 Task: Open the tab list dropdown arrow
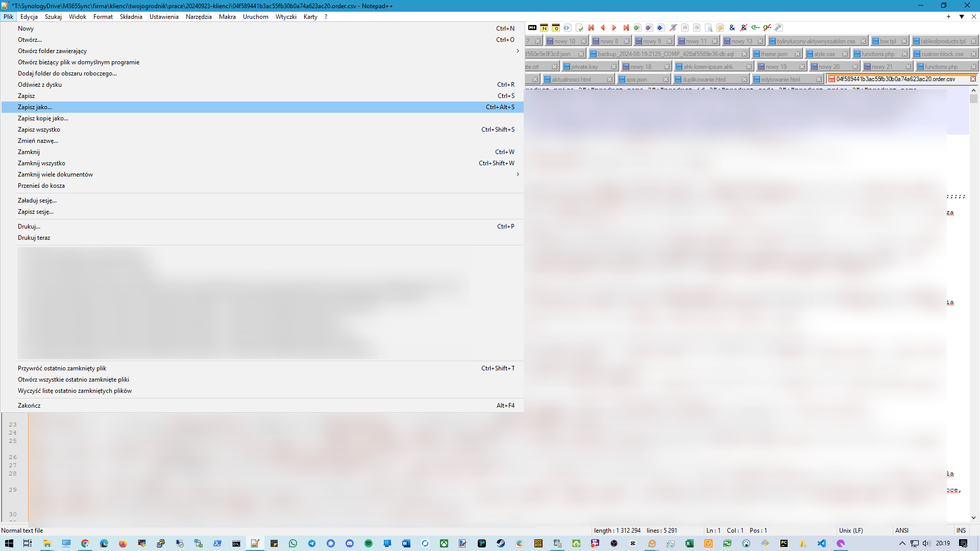click(962, 17)
